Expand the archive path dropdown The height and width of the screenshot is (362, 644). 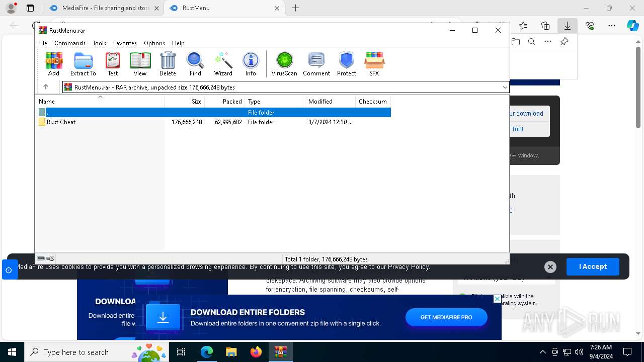(x=505, y=87)
